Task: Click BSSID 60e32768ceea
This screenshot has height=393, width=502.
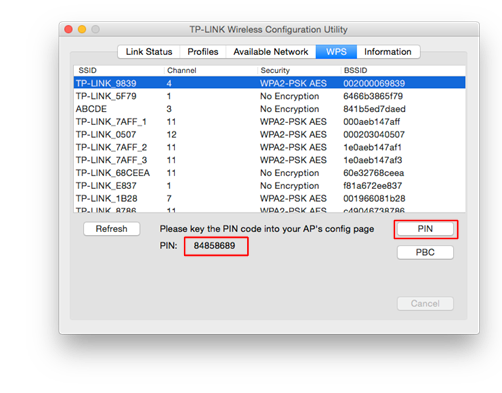Action: (374, 173)
